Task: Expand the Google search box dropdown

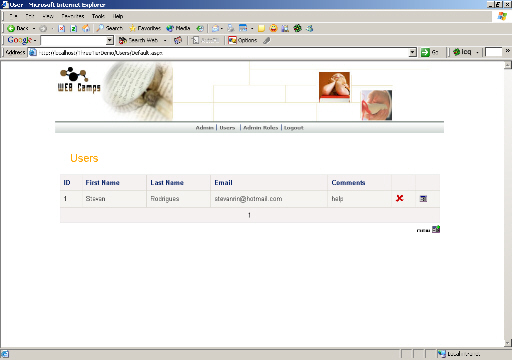Action: 109,40
